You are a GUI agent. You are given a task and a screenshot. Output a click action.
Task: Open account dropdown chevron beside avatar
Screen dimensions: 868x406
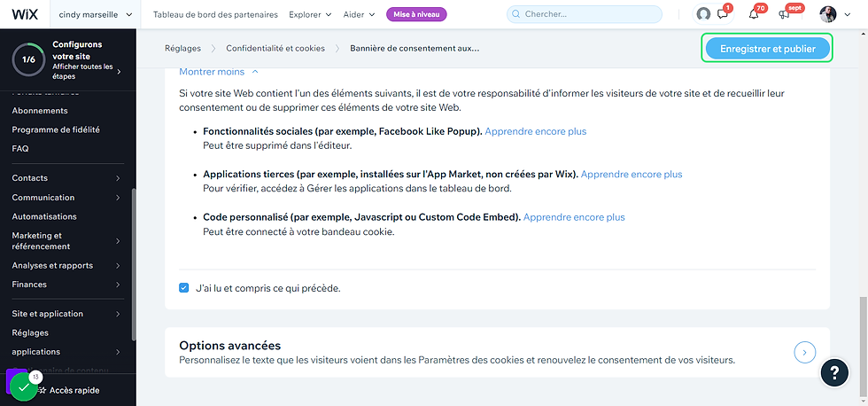[x=847, y=15]
